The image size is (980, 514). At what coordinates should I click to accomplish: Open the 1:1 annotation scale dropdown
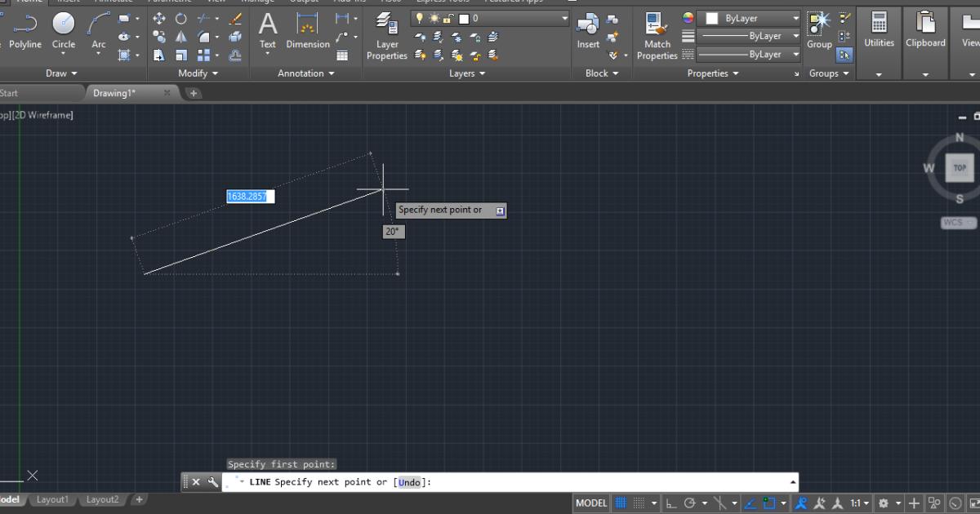pyautogui.click(x=859, y=503)
